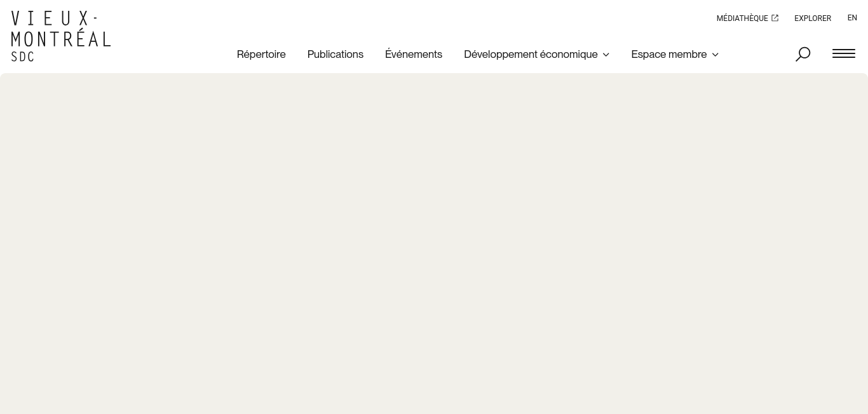
Task: Open the search magnifier icon
Action: click(x=803, y=54)
